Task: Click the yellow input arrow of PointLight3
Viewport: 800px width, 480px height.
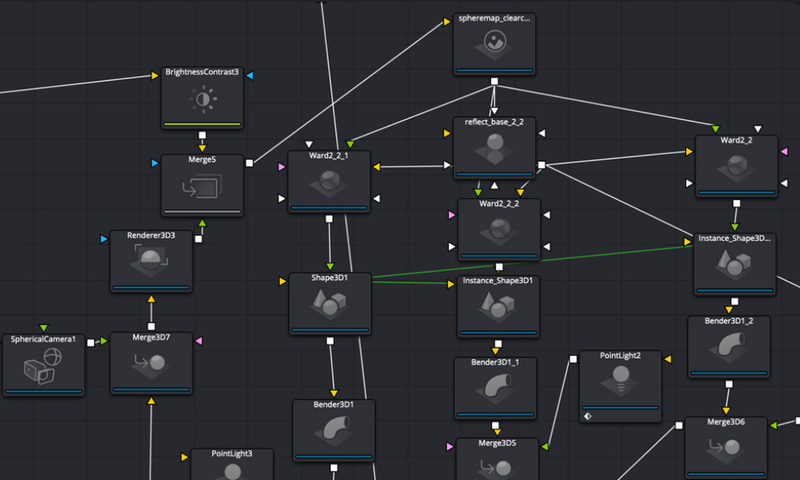Action: (184, 457)
